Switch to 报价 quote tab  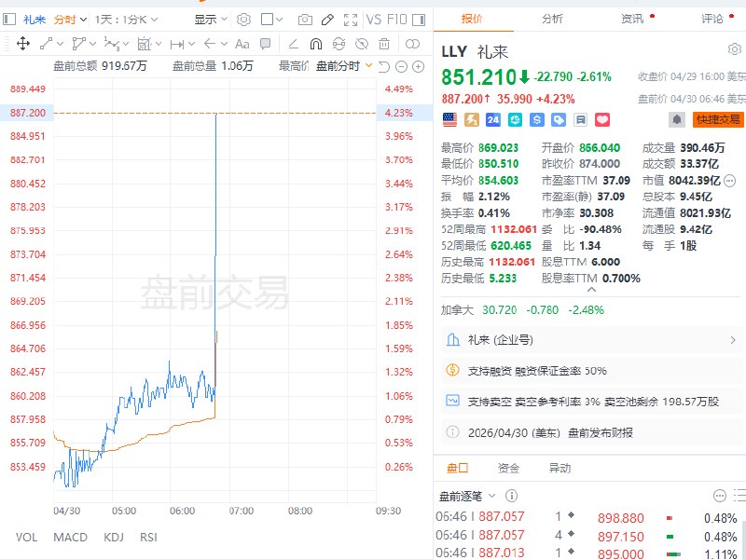[x=472, y=19]
